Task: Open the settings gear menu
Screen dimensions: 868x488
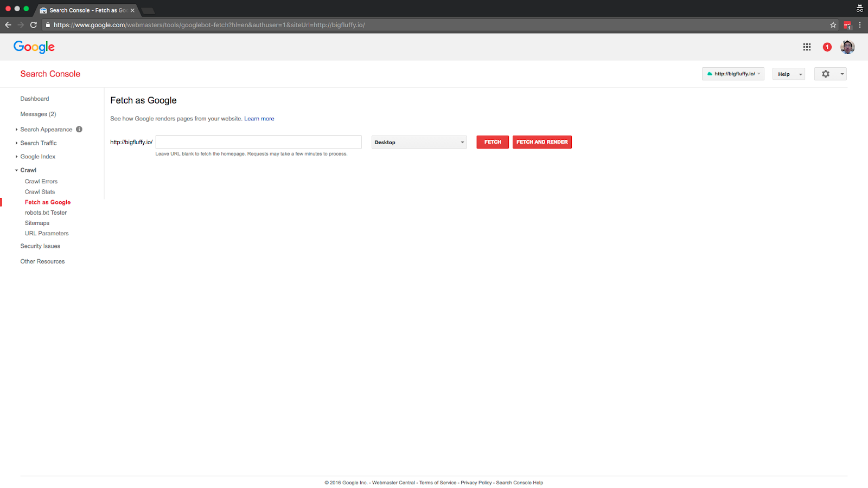Action: click(x=830, y=74)
